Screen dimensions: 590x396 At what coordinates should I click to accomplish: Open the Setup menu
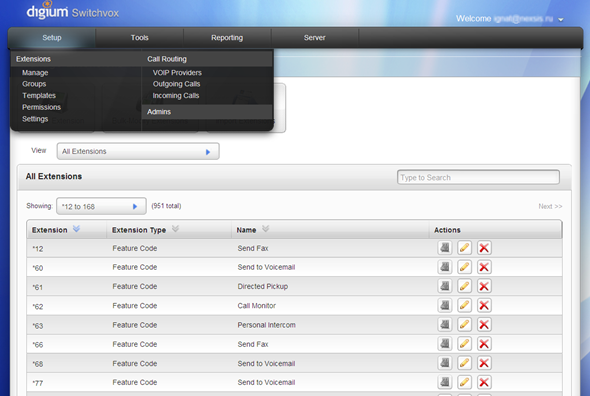(x=52, y=38)
